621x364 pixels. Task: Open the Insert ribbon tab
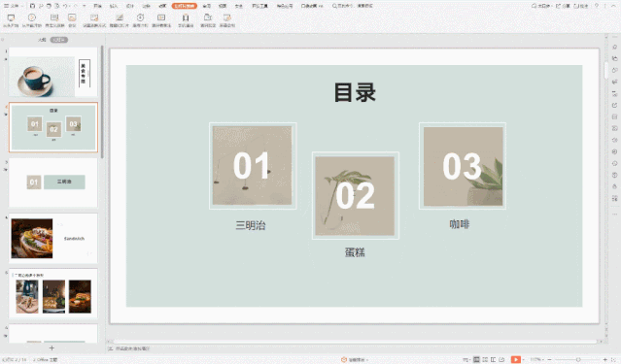click(x=114, y=6)
